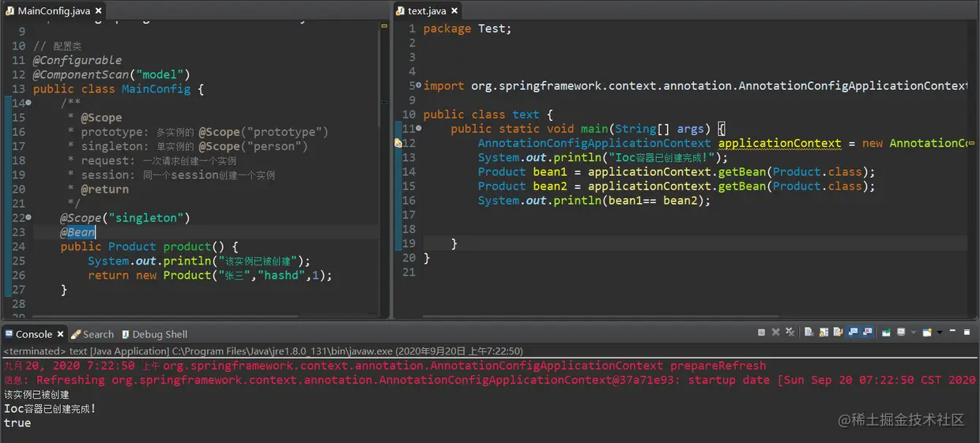Click the singleton scope comment on line 17
The image size is (980, 443).
pyautogui.click(x=188, y=146)
